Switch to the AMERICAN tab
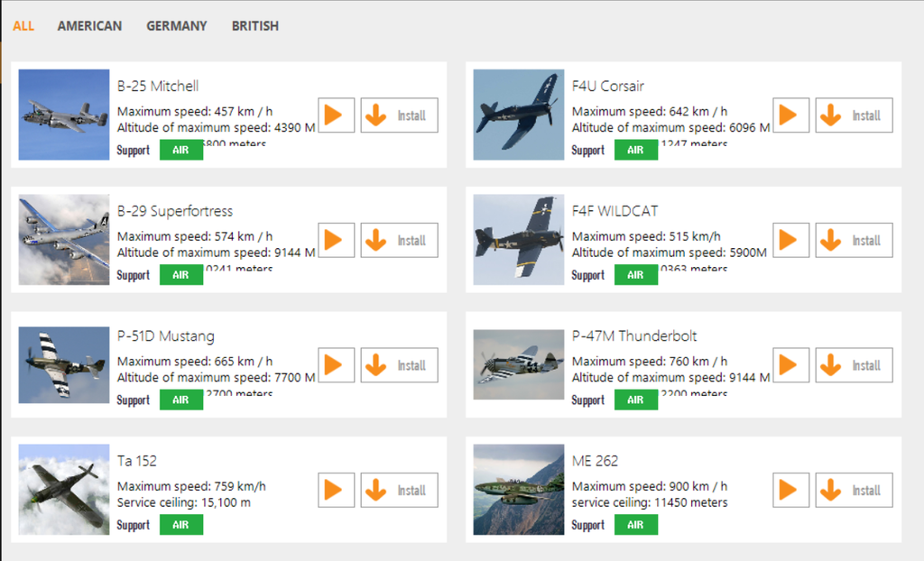This screenshot has width=924, height=561. click(x=89, y=26)
